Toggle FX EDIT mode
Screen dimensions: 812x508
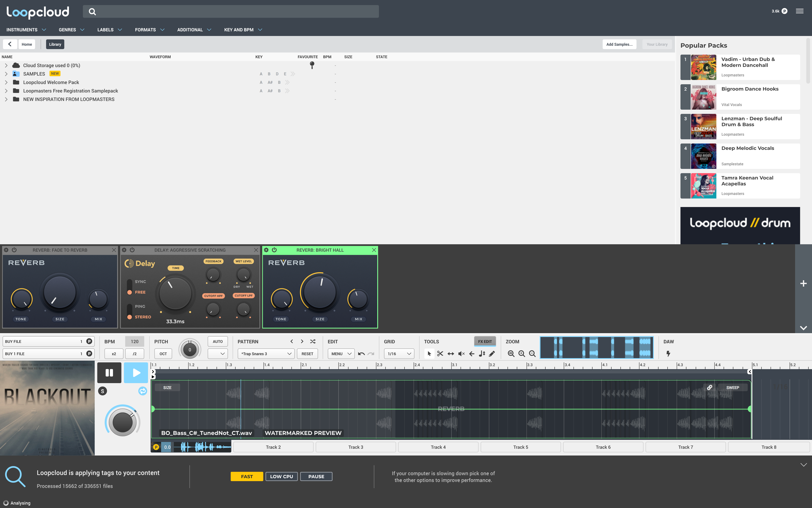click(x=485, y=341)
